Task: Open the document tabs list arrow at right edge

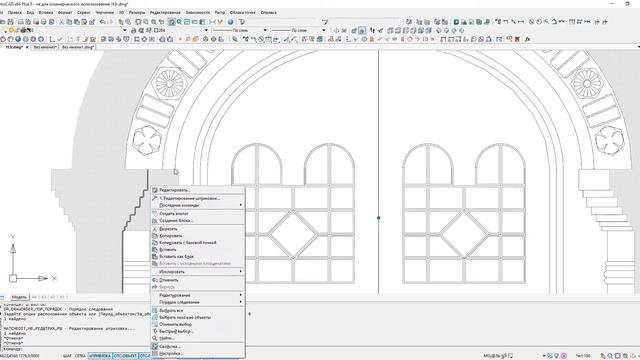Action: [x=638, y=47]
